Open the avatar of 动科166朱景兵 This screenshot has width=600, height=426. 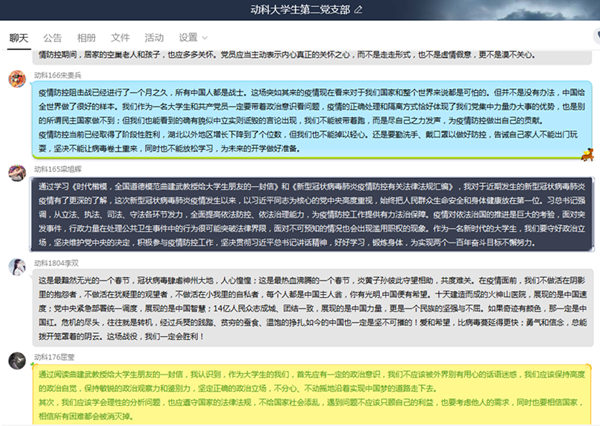pyautogui.click(x=16, y=79)
